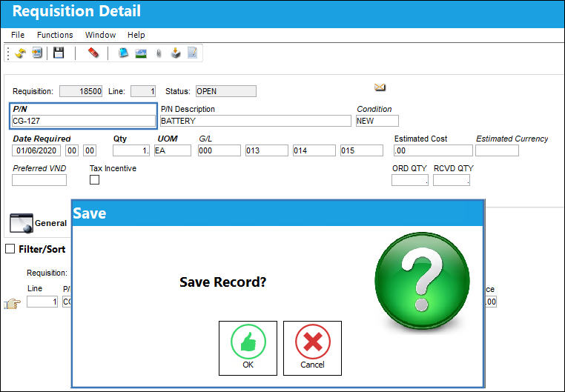The height and width of the screenshot is (392, 565).
Task: Click the Requisition number field 18500
Action: pyautogui.click(x=81, y=91)
